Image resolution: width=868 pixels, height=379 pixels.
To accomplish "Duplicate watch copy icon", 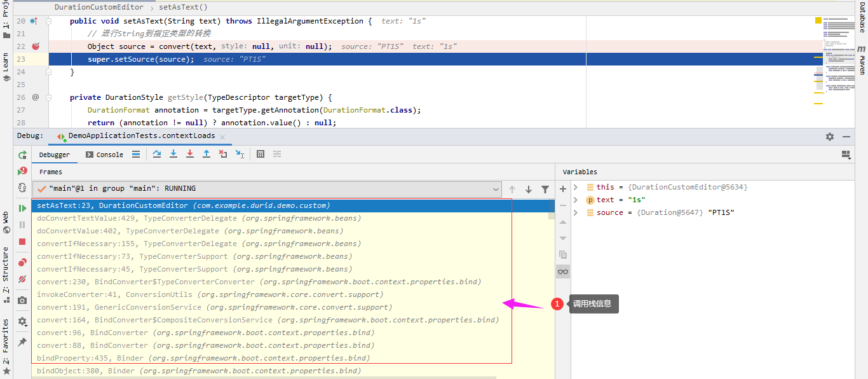I will coord(563,254).
